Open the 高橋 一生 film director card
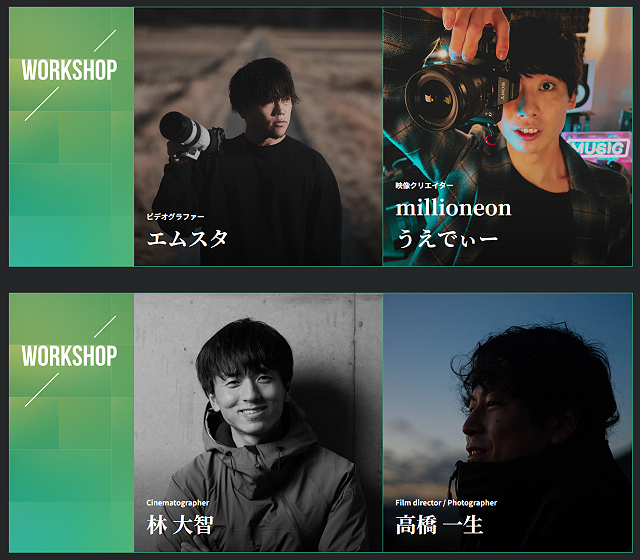The image size is (640, 560). point(507,422)
